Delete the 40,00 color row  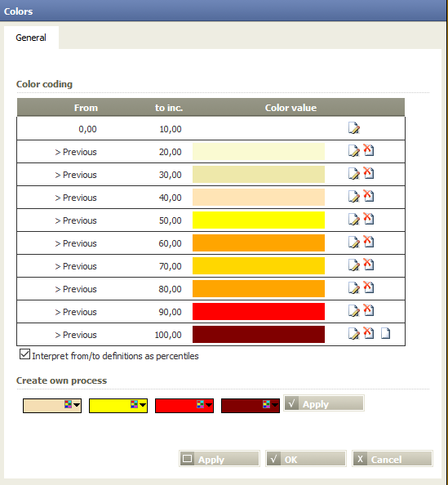pos(368,196)
